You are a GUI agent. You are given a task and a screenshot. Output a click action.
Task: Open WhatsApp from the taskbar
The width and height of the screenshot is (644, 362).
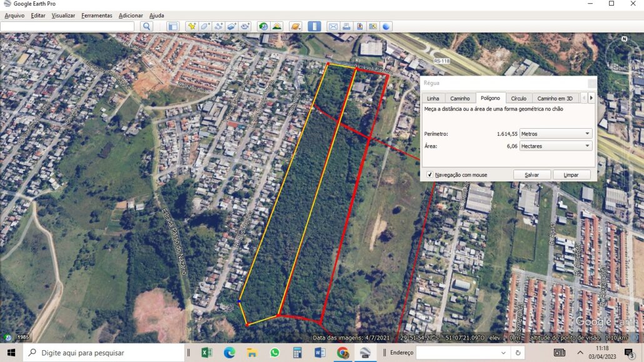[x=274, y=353]
